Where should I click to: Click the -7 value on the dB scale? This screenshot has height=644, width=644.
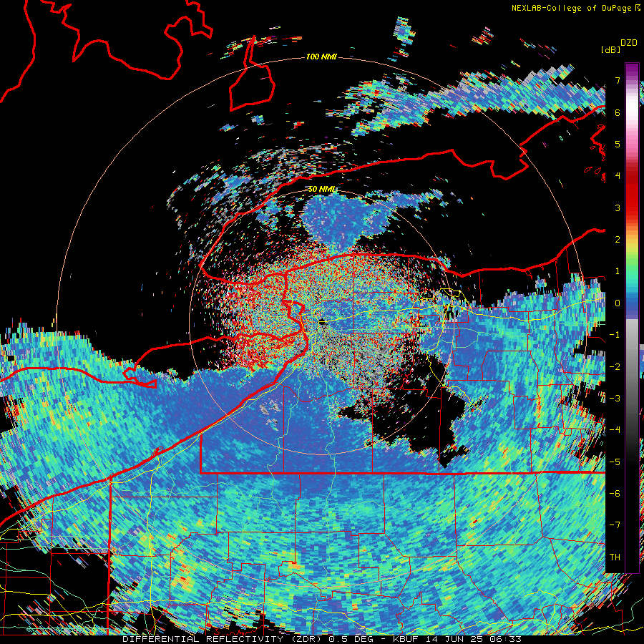(615, 525)
